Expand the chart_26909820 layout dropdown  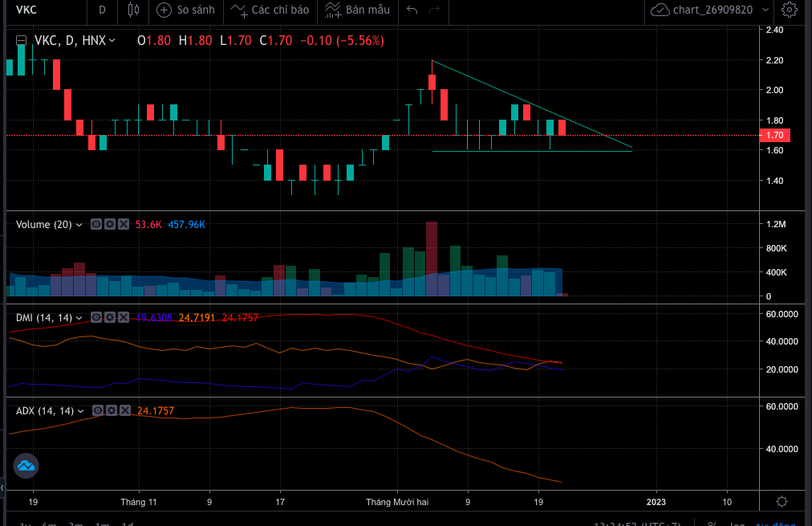765,10
